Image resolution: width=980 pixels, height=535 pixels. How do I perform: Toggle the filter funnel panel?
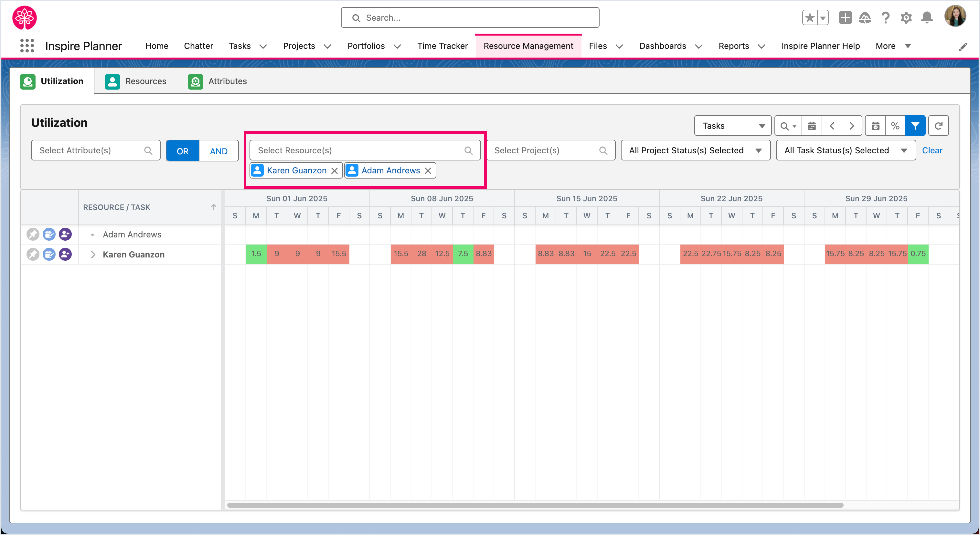(915, 126)
